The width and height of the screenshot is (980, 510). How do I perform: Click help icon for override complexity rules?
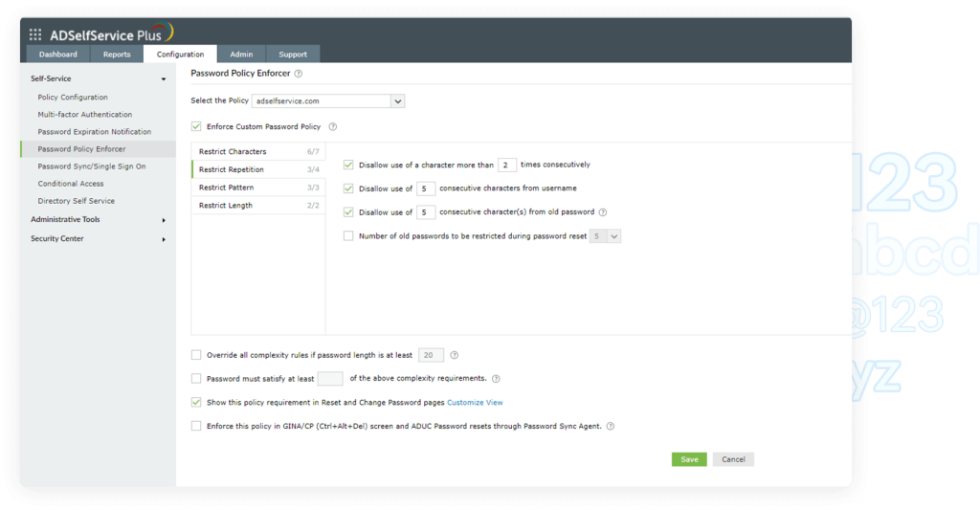click(454, 355)
